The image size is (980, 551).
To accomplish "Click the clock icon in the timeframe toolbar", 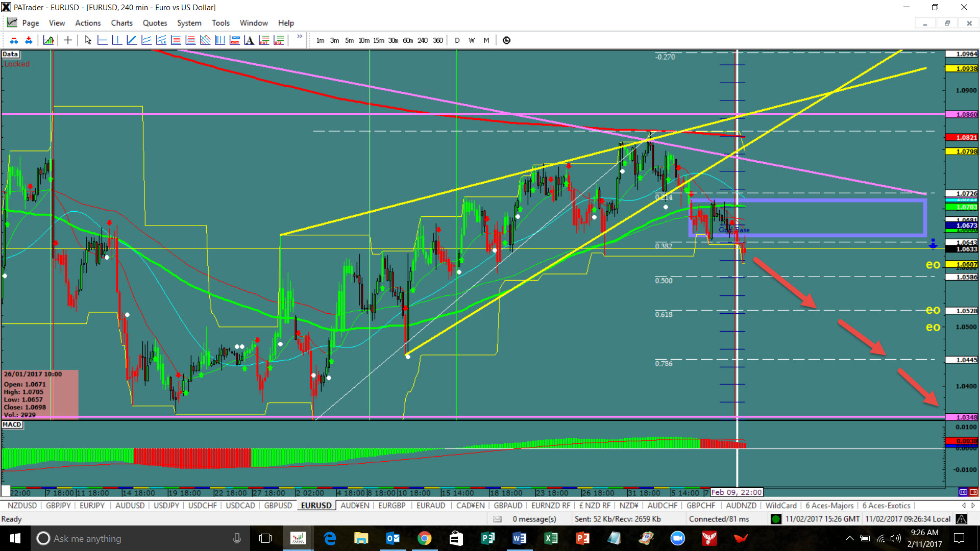I will pyautogui.click(x=506, y=40).
